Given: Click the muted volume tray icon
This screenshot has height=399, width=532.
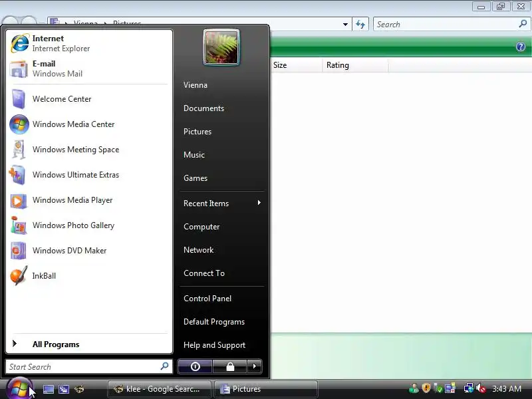Looking at the screenshot, I should pos(481,388).
